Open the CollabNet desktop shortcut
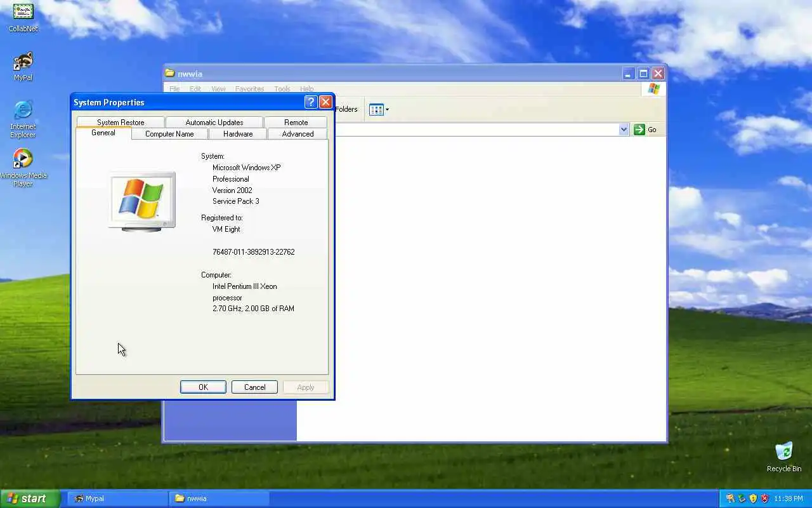This screenshot has width=812, height=508. 23,17
